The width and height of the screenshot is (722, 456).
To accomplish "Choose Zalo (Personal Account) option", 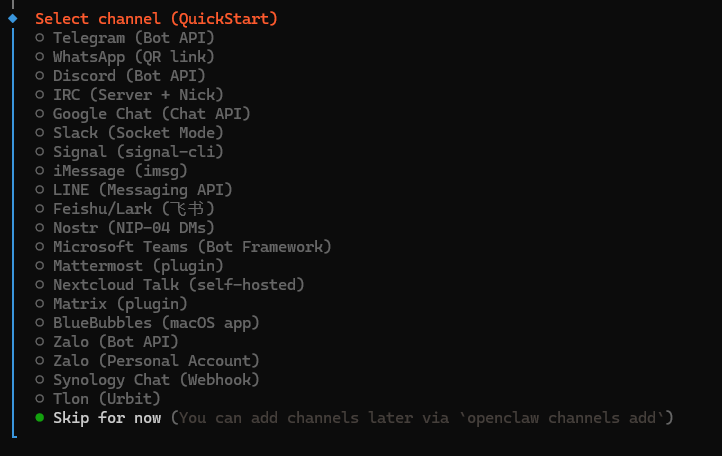I will (x=156, y=361).
